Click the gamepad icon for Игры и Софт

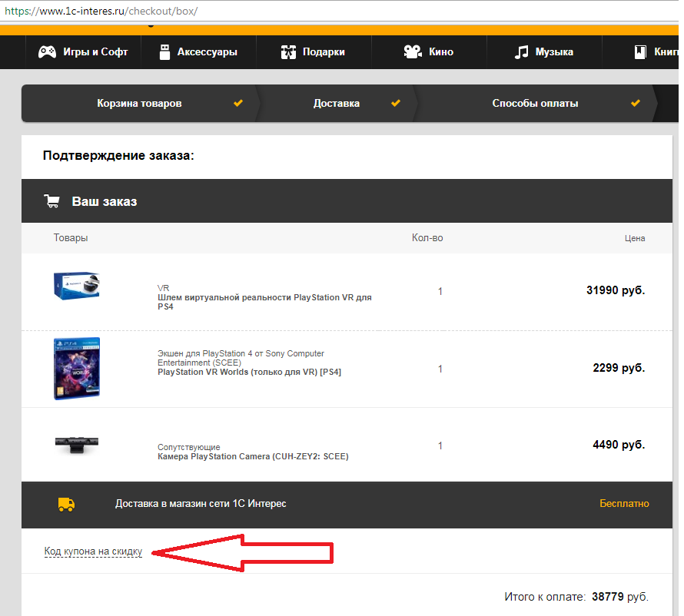pyautogui.click(x=48, y=52)
